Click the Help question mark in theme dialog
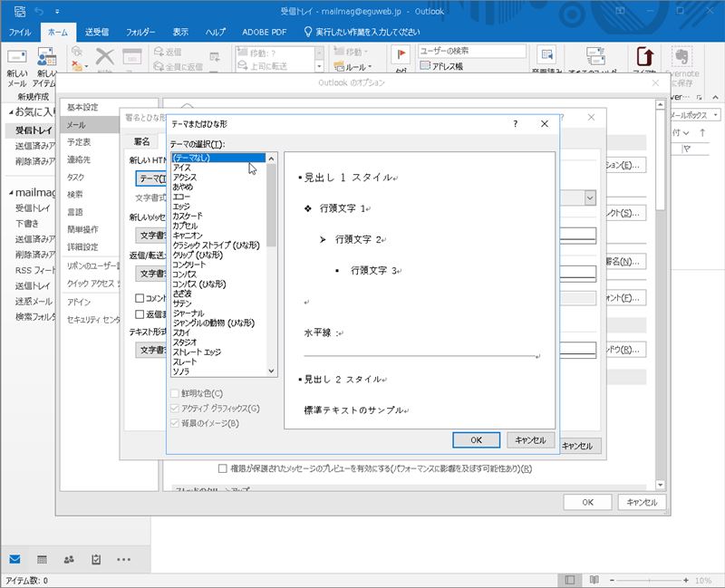This screenshot has height=588, width=725. pos(515,123)
